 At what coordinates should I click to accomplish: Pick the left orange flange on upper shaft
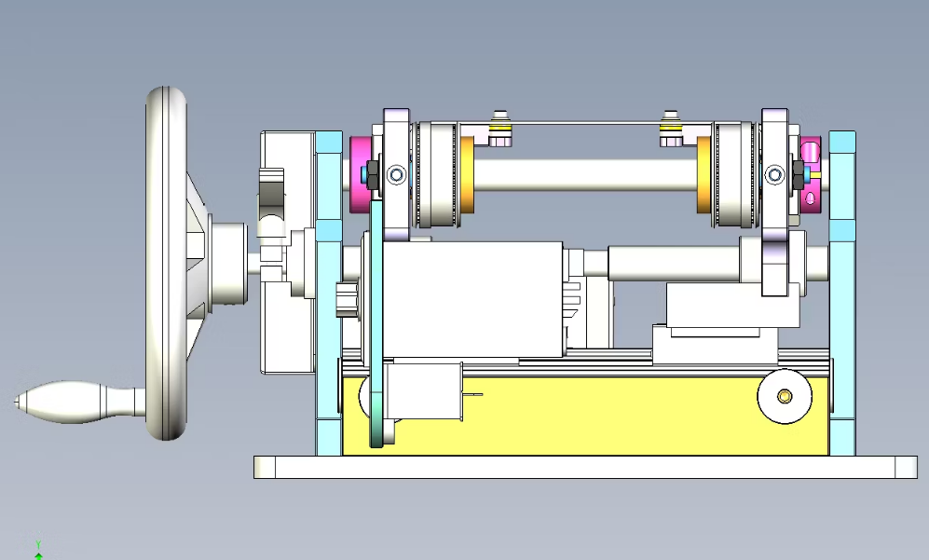(x=467, y=175)
